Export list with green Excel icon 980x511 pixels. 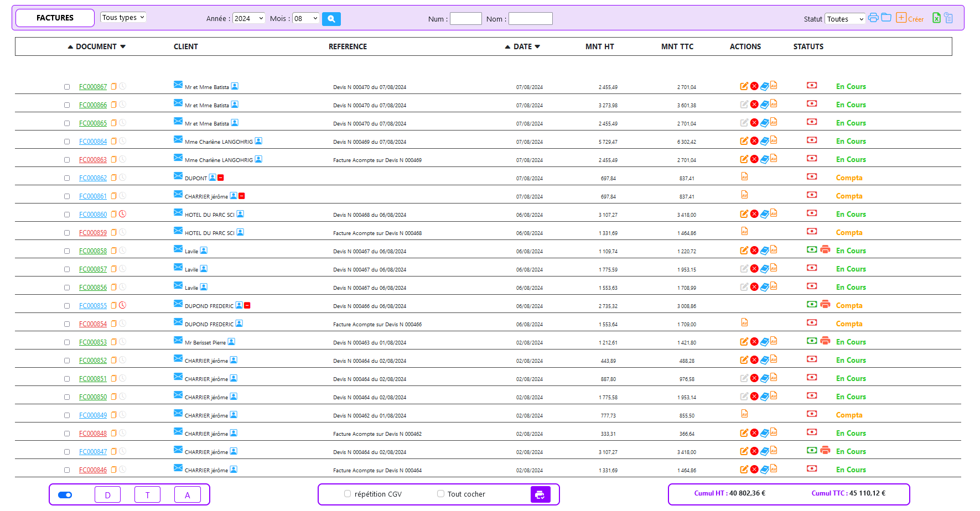pyautogui.click(x=936, y=18)
